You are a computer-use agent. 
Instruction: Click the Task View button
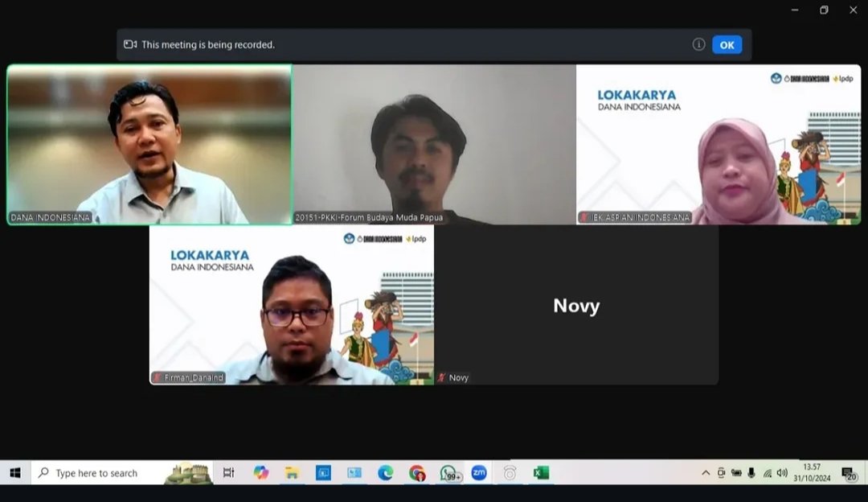(229, 473)
